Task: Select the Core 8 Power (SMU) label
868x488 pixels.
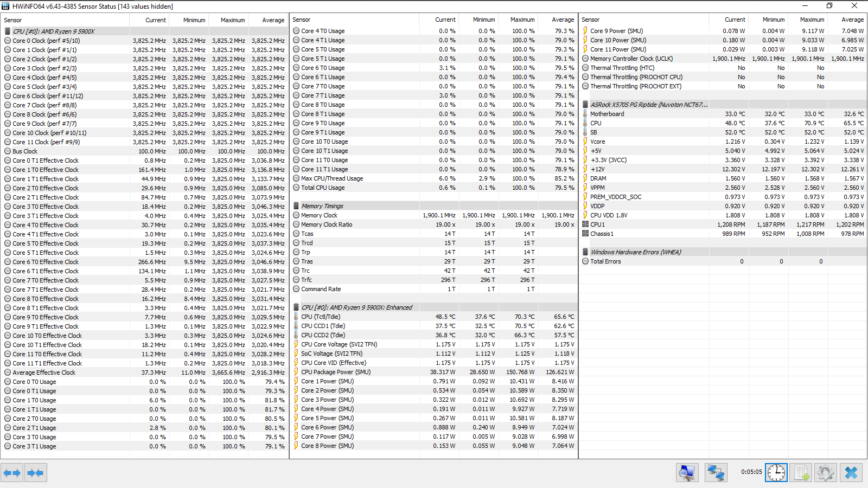Action: (328, 446)
